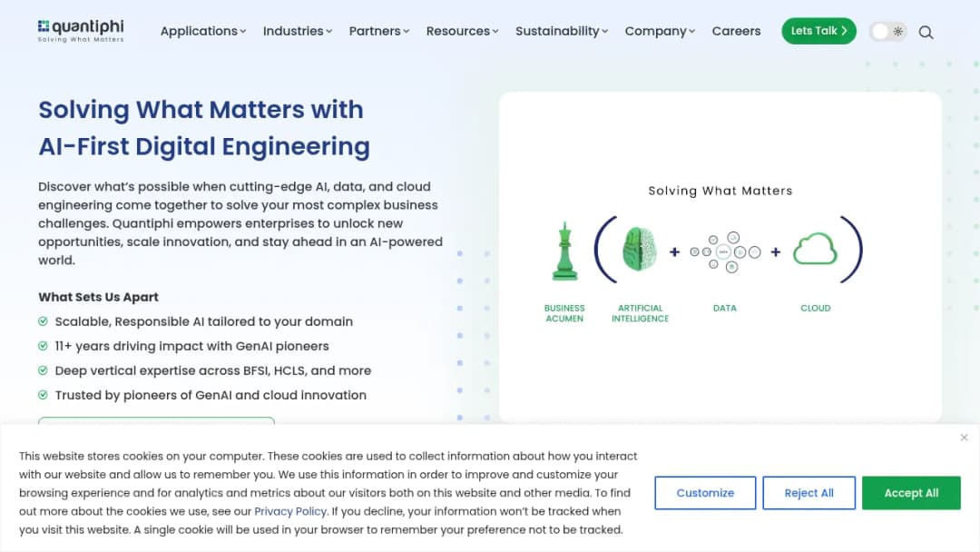Expand the Partners dropdown menu
This screenshot has width=980, height=552.
pos(378,31)
